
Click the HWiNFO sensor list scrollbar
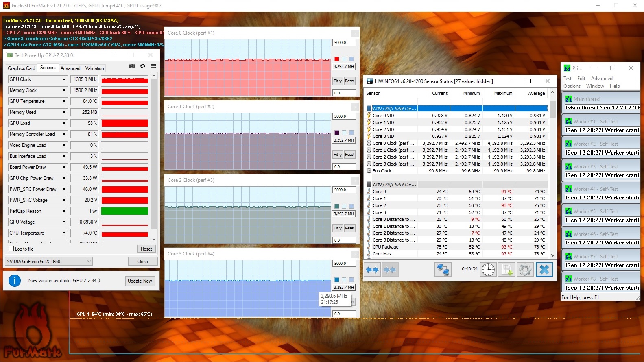[552, 174]
